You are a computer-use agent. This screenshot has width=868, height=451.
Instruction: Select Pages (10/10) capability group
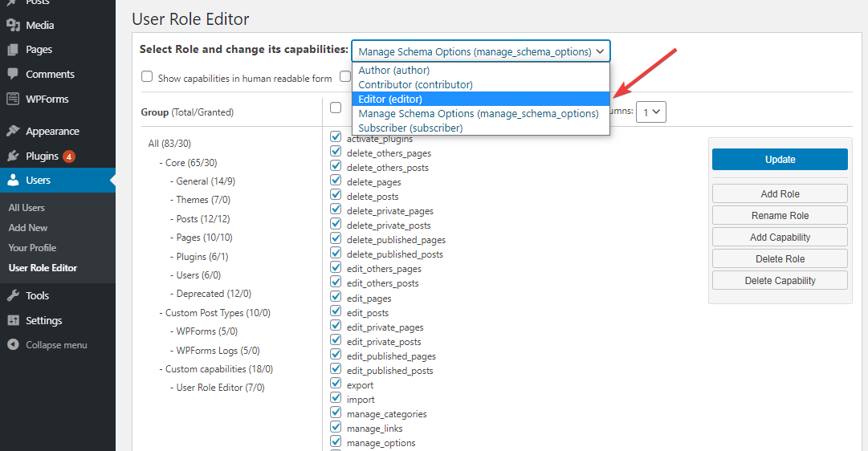[x=204, y=238]
